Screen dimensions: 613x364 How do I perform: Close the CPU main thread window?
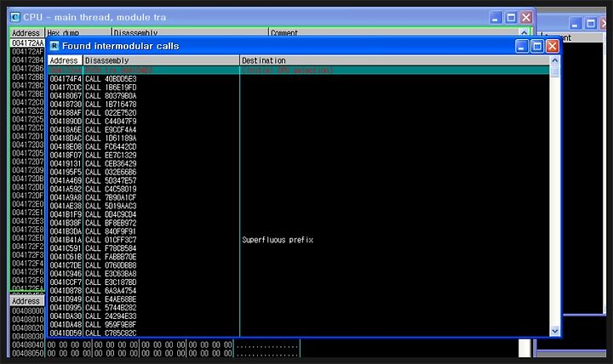pos(526,18)
